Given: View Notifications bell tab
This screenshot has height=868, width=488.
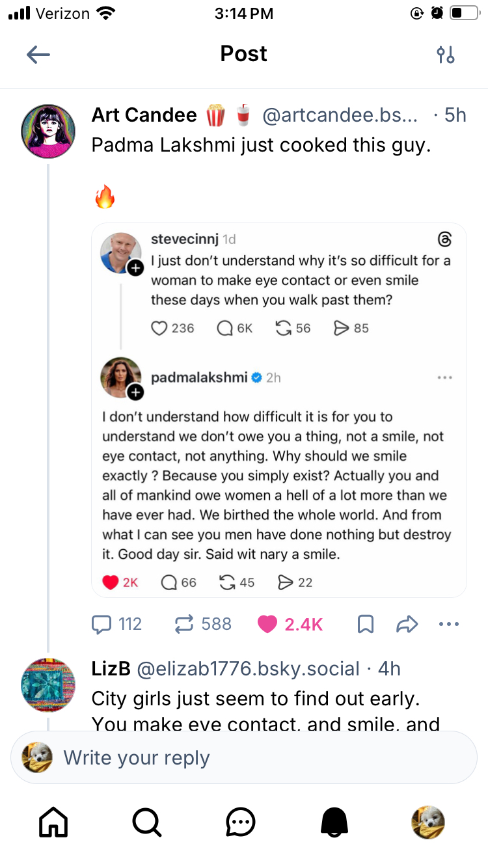Looking at the screenshot, I should 334,822.
